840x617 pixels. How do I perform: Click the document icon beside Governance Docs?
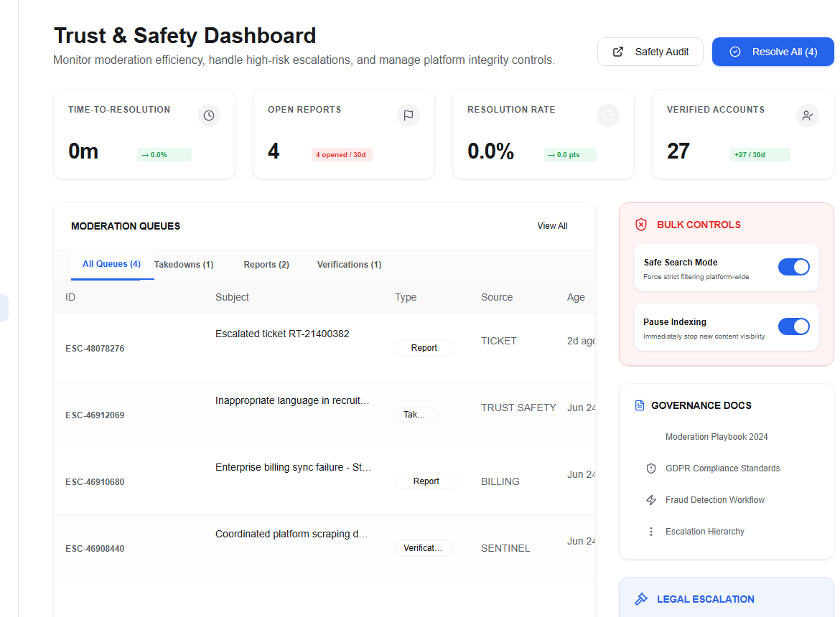640,405
